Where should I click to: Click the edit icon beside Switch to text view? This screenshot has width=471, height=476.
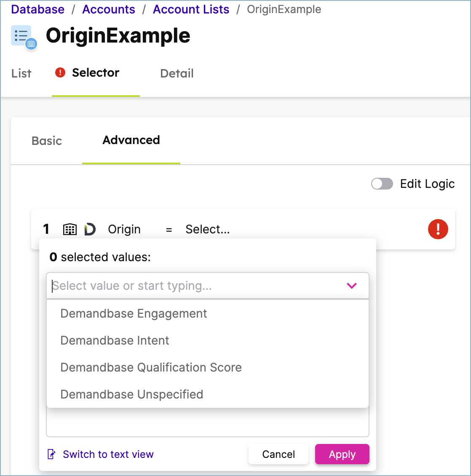[52, 454]
